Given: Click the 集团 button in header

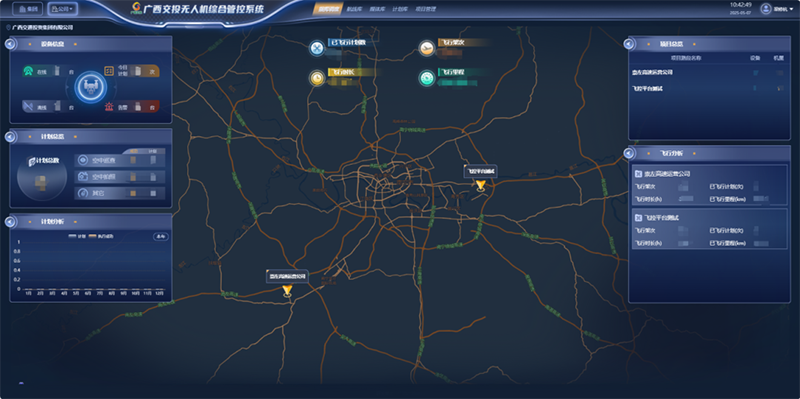Looking at the screenshot, I should (x=28, y=9).
